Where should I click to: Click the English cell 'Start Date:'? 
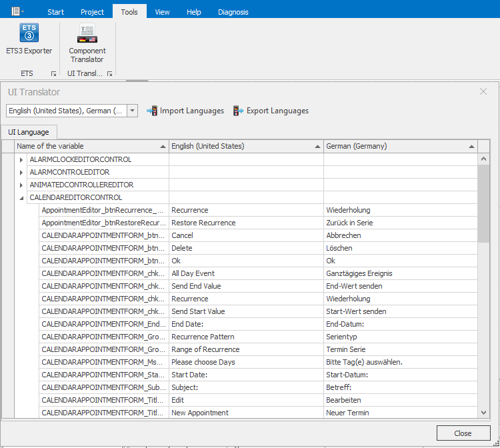246,375
